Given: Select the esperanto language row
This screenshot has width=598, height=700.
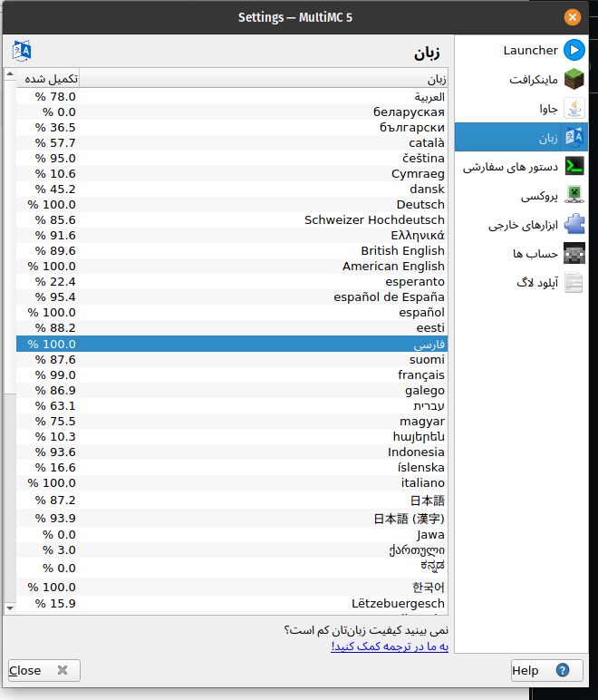Looking at the screenshot, I should (x=232, y=281).
